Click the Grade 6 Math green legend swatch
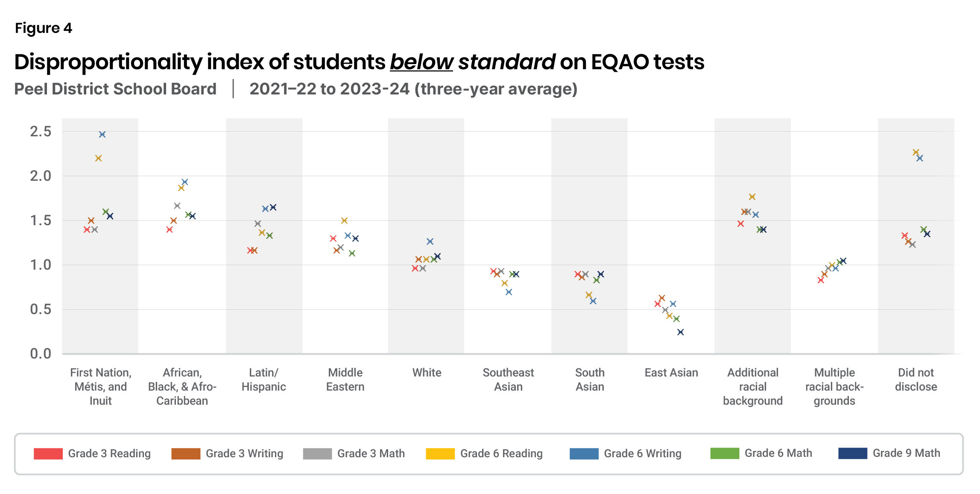The height and width of the screenshot is (494, 980). click(724, 453)
